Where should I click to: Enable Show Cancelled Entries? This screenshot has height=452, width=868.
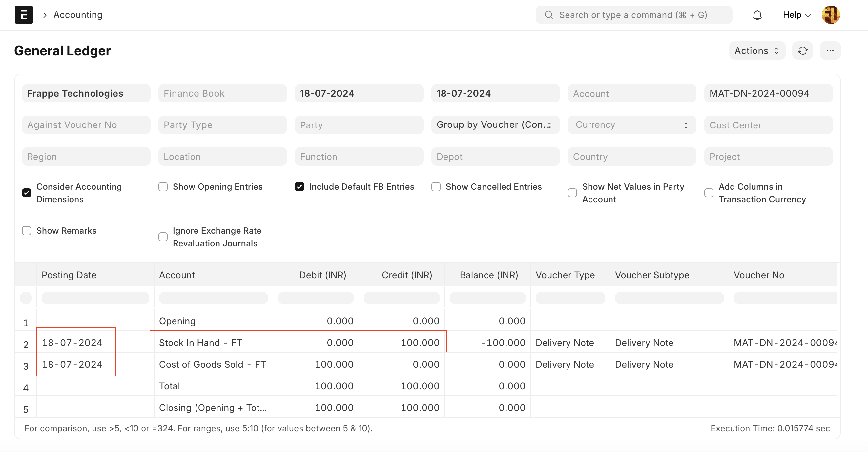coord(436,187)
